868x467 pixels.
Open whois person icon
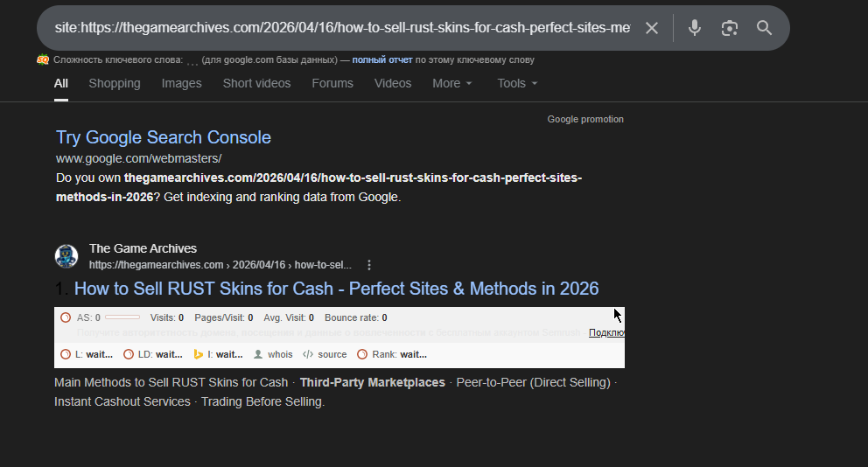(x=258, y=355)
